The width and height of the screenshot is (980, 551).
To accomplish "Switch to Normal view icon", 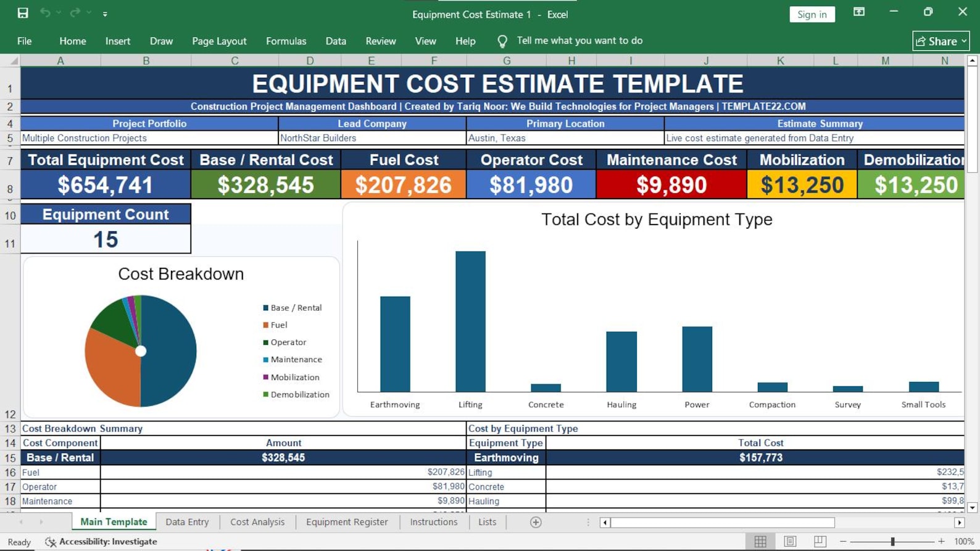I will [760, 541].
